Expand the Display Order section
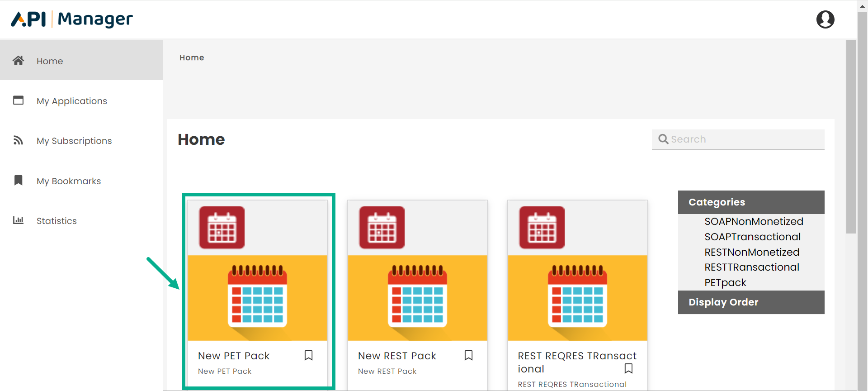868x391 pixels. [x=751, y=302]
